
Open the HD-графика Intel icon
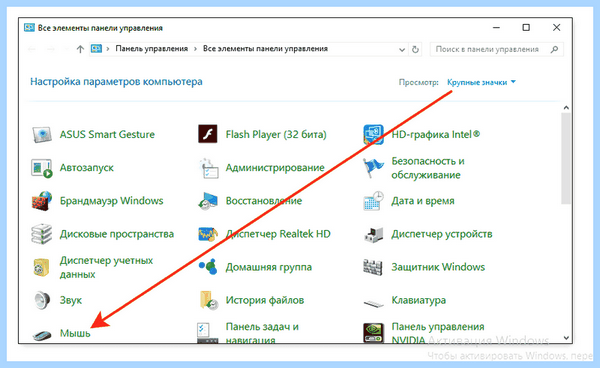[373, 134]
